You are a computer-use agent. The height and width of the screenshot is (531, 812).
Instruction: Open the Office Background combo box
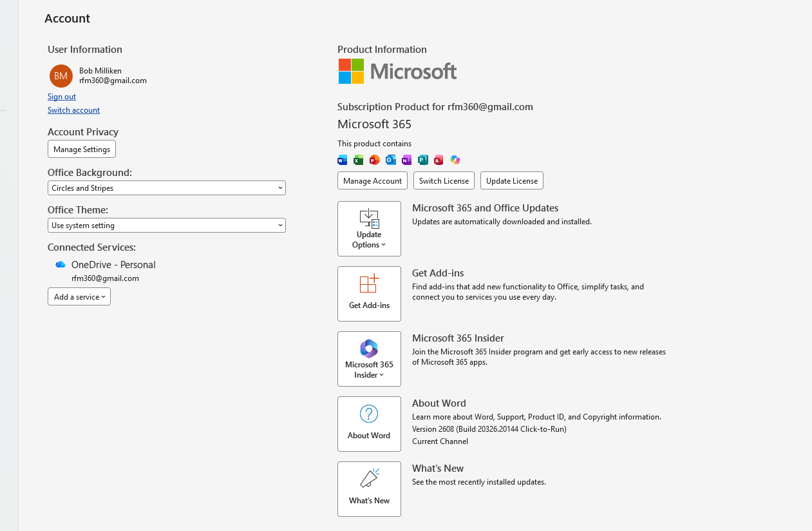(x=167, y=188)
